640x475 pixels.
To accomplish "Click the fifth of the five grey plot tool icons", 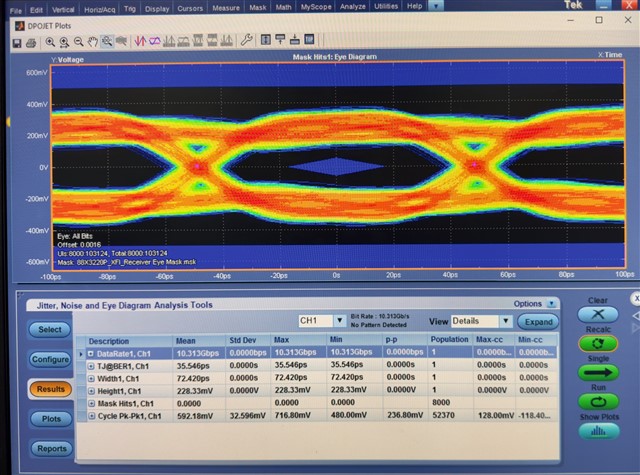I will [227, 40].
